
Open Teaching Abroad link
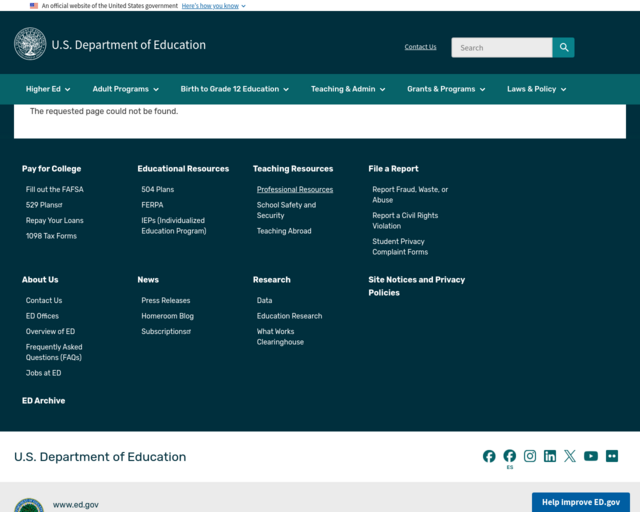[284, 231]
